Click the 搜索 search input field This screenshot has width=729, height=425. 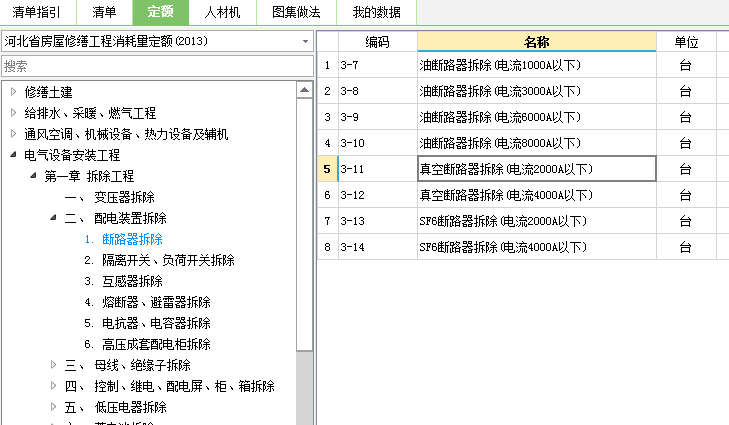pos(158,66)
